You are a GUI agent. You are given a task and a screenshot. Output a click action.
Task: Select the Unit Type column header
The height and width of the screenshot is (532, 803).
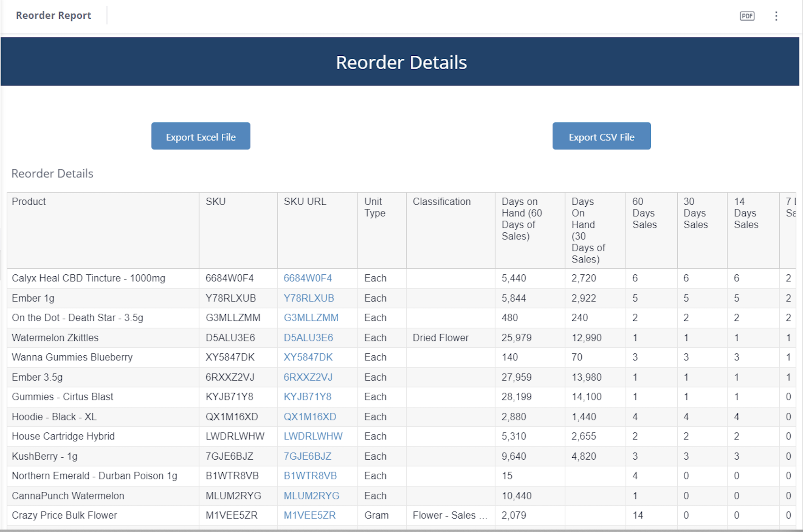coord(374,207)
